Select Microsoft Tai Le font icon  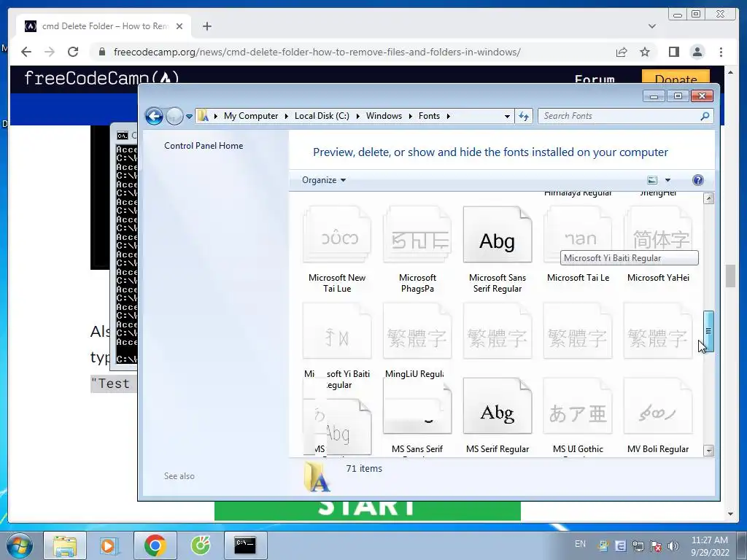(x=578, y=235)
